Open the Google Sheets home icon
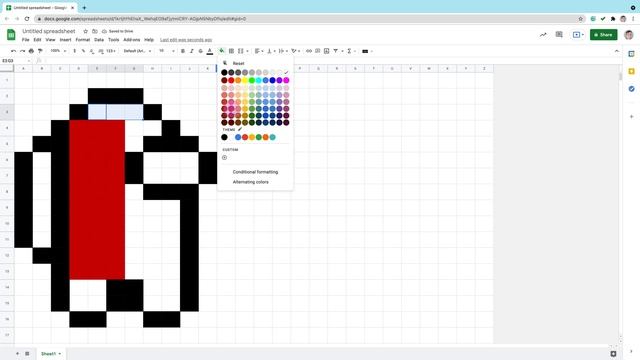Screen dimensions: 640x360 point(11,35)
